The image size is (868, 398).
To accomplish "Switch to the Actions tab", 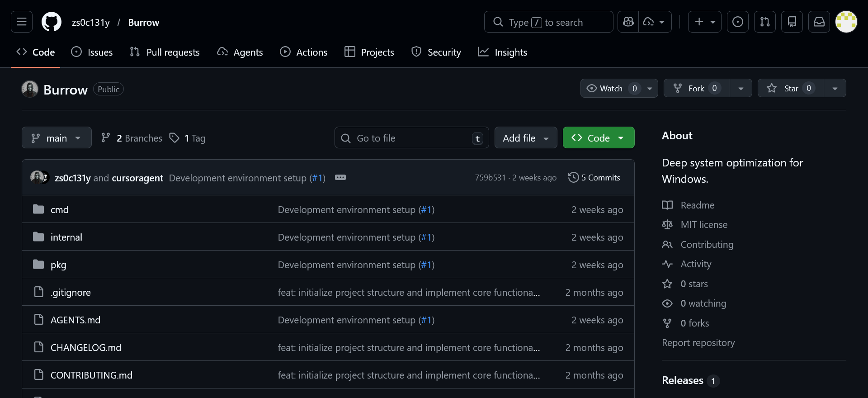I will [303, 52].
